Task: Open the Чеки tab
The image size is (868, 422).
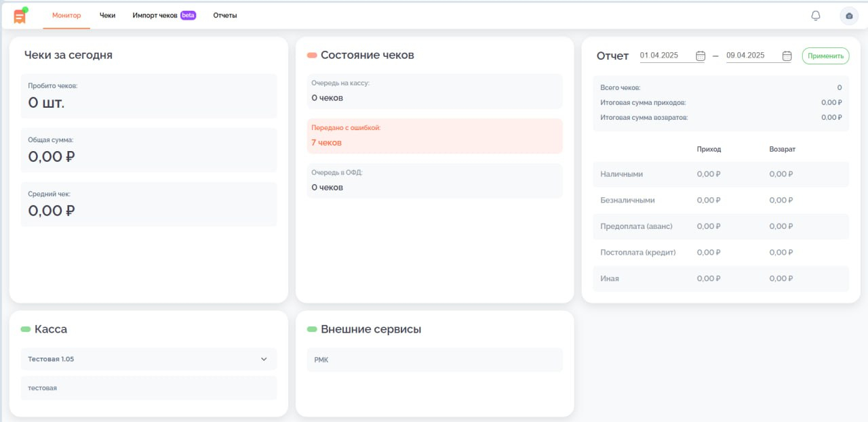Action: point(107,16)
